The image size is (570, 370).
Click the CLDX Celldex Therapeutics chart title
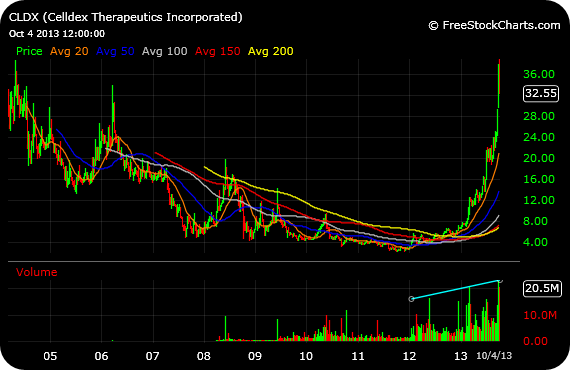(125, 17)
